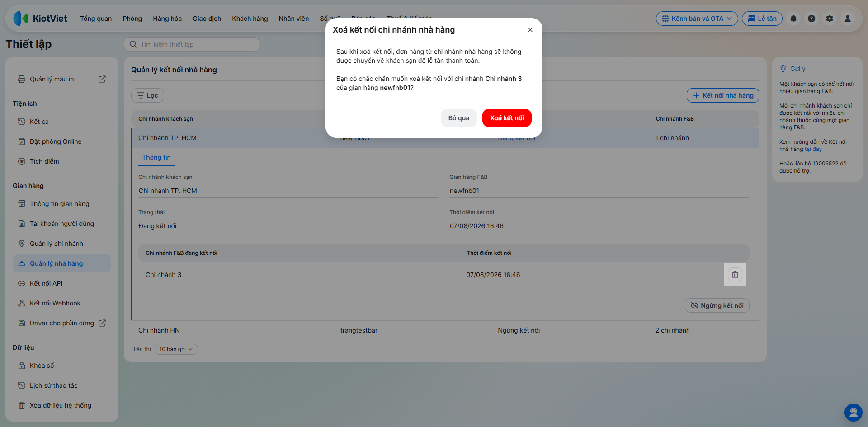868x427 pixels.
Task: Click the trangtestbar store cell
Action: [359, 330]
